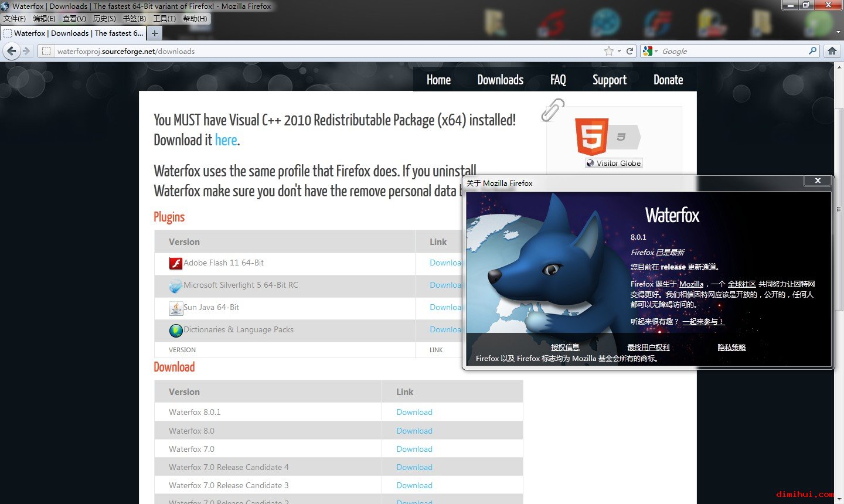Open the 编辑(E) menu
This screenshot has width=844, height=504.
click(x=45, y=19)
